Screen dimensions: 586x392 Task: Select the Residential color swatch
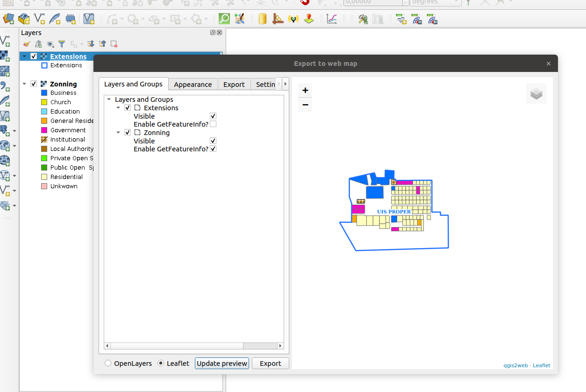pos(44,177)
